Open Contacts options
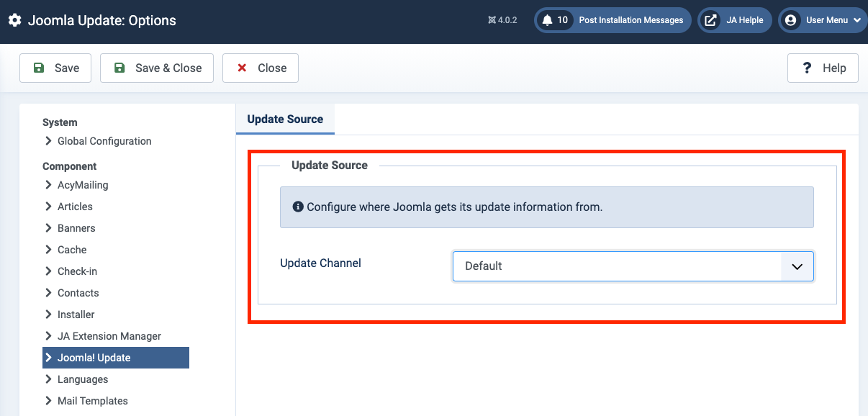Screen dimensions: 868x416 click(x=78, y=293)
